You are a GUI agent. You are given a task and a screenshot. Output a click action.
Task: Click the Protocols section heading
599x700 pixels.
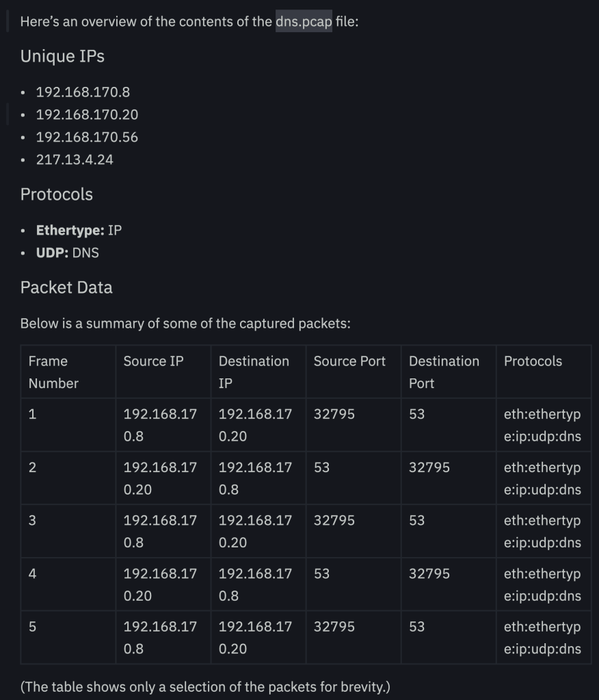click(56, 194)
